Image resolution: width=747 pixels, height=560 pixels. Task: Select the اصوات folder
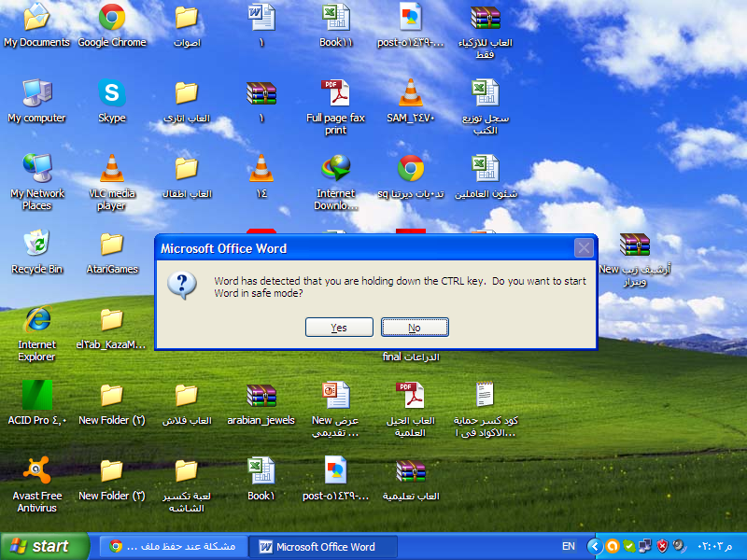coord(187,25)
